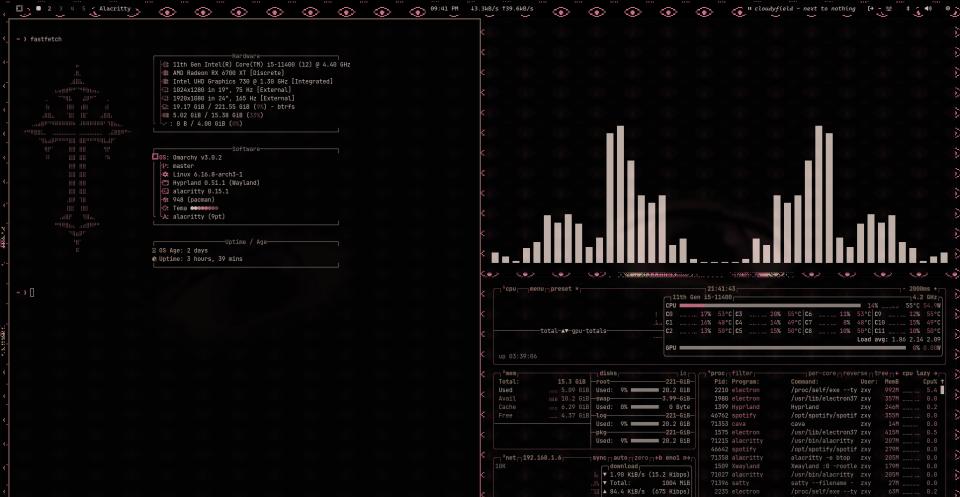
Task: Select previous sort column arrow before cpu lazy
Action: pyautogui.click(x=898, y=373)
